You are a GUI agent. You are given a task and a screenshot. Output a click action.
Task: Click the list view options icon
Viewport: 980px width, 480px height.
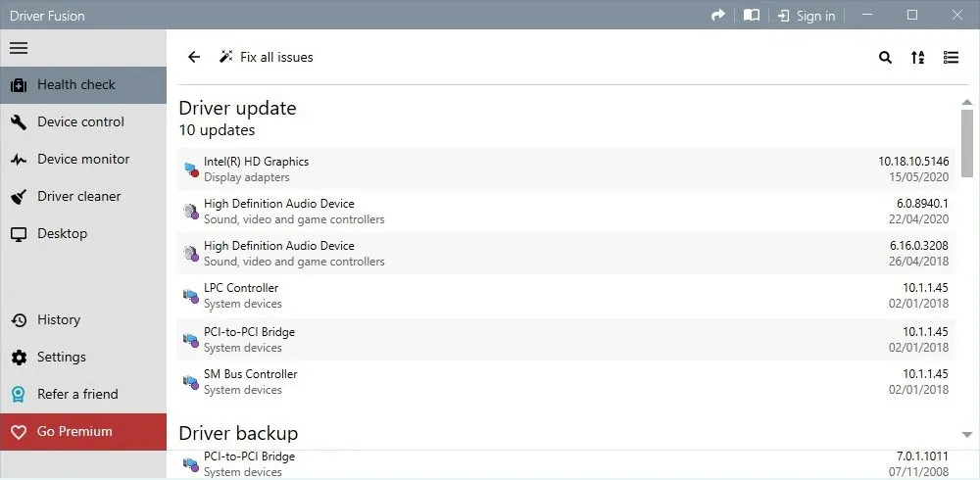click(x=951, y=58)
